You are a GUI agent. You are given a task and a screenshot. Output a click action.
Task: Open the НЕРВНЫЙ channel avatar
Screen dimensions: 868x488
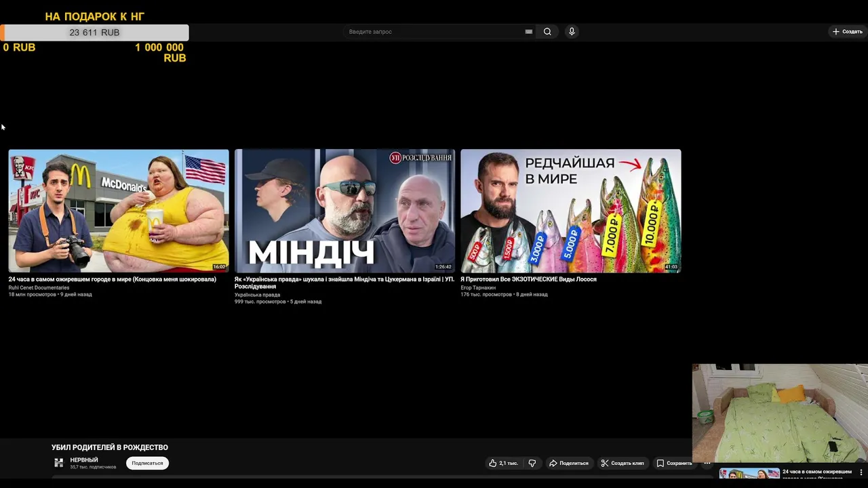click(x=59, y=463)
